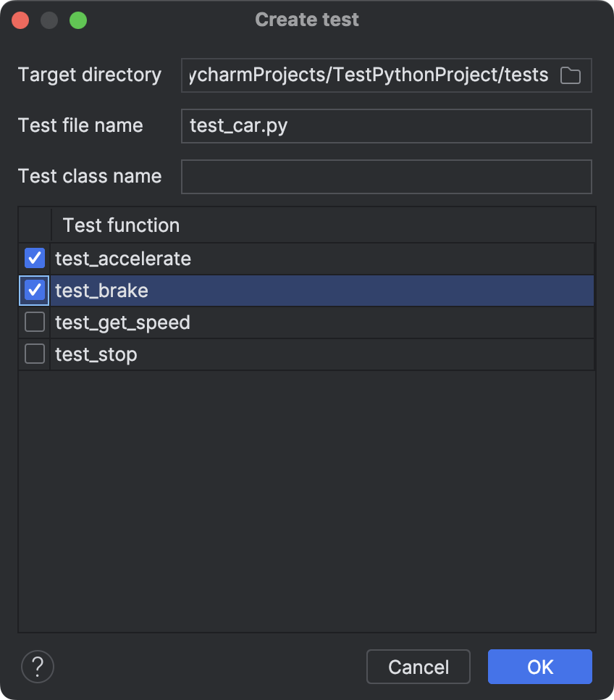Open the folder browser for target directory
Viewport: 614px width, 700px height.
click(570, 75)
